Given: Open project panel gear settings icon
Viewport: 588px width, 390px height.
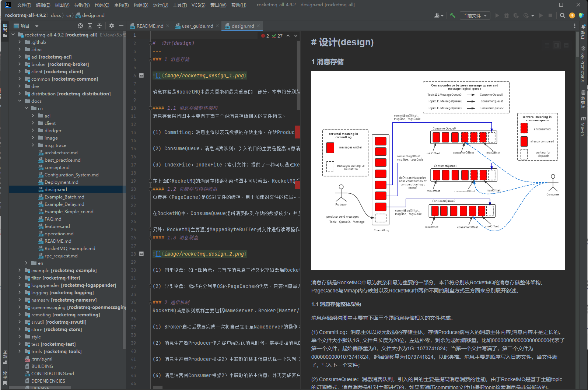Looking at the screenshot, I should (x=112, y=26).
